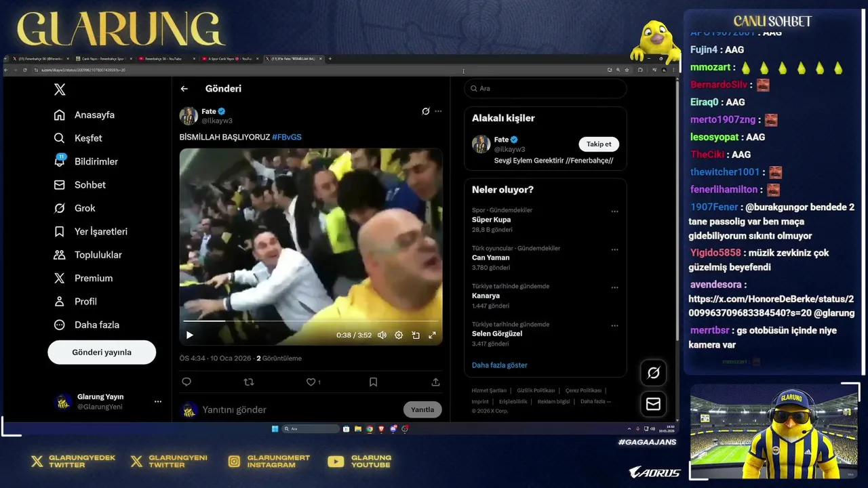Open Keşfet explore page
868x488 pixels.
[78, 138]
